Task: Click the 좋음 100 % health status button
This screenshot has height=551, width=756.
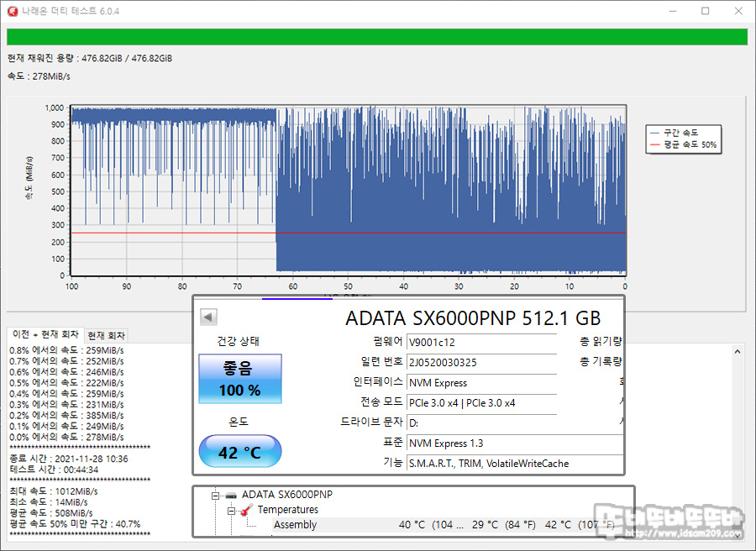Action: coord(240,379)
